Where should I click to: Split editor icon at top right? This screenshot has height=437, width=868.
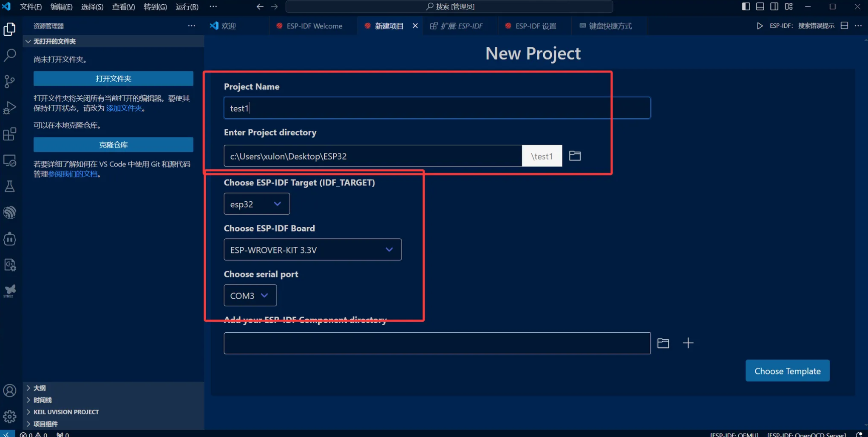(845, 26)
